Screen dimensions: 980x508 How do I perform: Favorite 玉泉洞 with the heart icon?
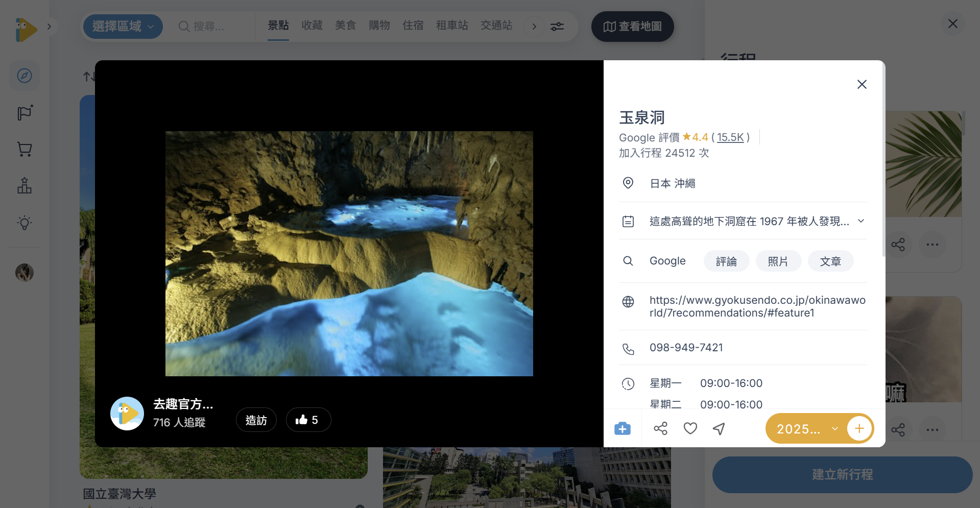pyautogui.click(x=690, y=428)
